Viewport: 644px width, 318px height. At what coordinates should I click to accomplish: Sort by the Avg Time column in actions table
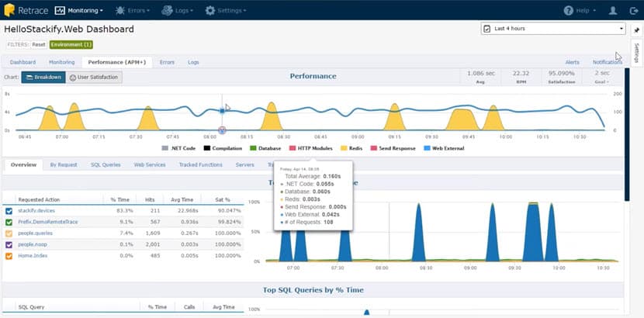click(182, 200)
